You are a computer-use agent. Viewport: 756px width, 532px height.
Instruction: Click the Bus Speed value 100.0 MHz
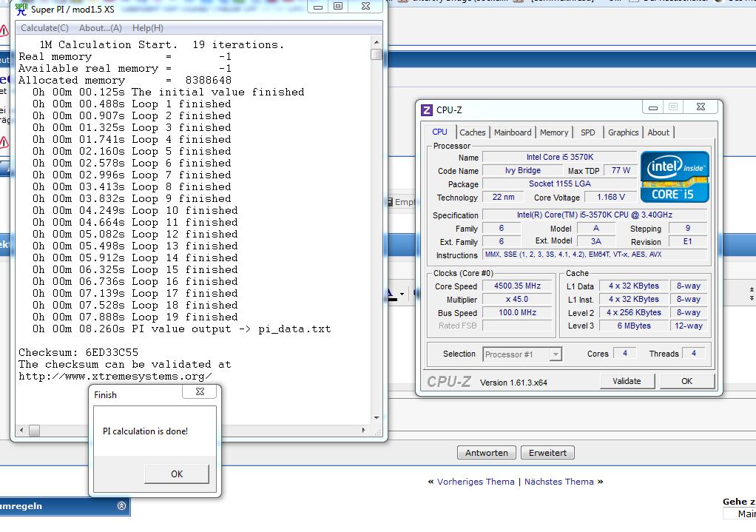click(517, 312)
